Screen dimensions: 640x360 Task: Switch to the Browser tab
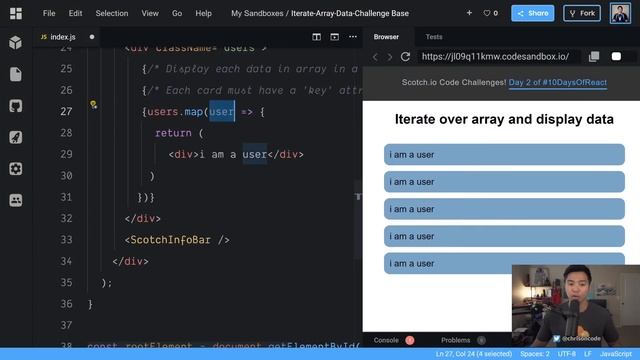(386, 37)
